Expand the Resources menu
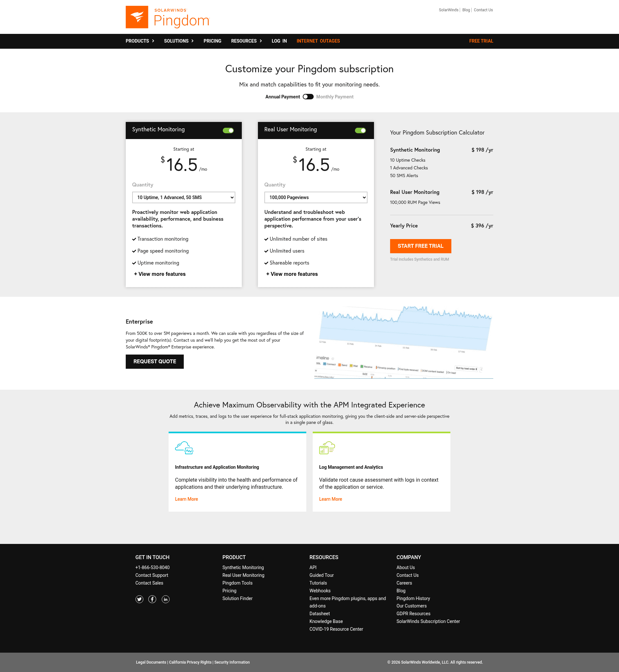This screenshot has width=619, height=672. tap(247, 41)
